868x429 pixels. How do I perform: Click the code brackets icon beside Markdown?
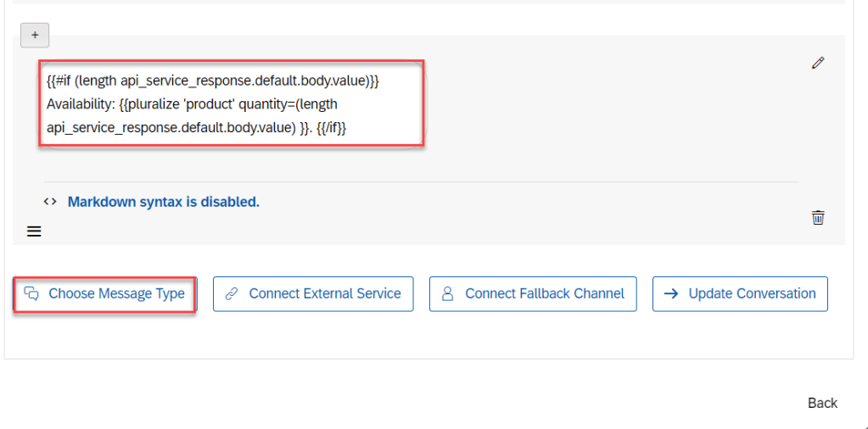pos(51,202)
